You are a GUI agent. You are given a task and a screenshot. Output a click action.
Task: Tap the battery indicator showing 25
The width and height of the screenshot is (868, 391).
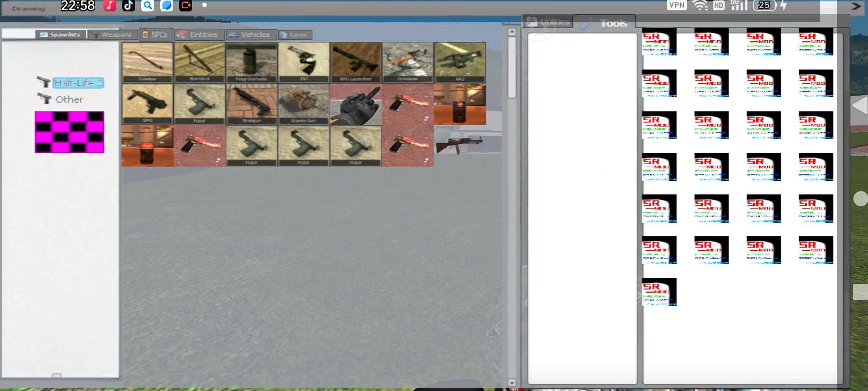click(x=764, y=5)
